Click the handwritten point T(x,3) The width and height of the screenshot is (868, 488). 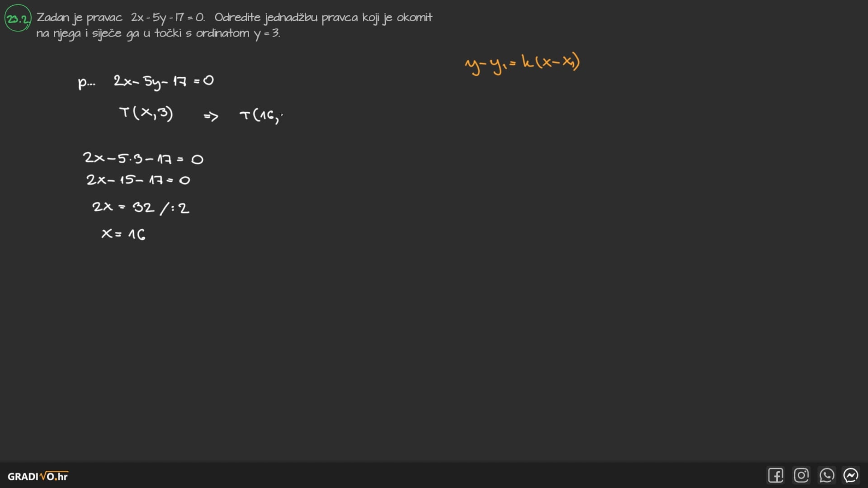click(x=146, y=113)
